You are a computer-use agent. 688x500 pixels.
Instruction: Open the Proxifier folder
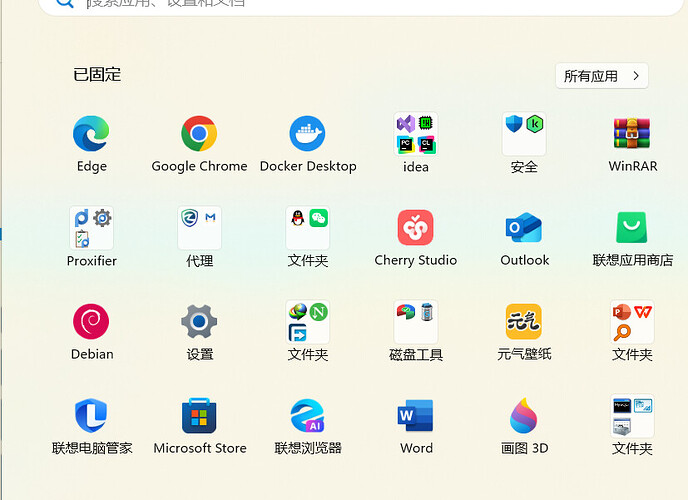point(91,228)
